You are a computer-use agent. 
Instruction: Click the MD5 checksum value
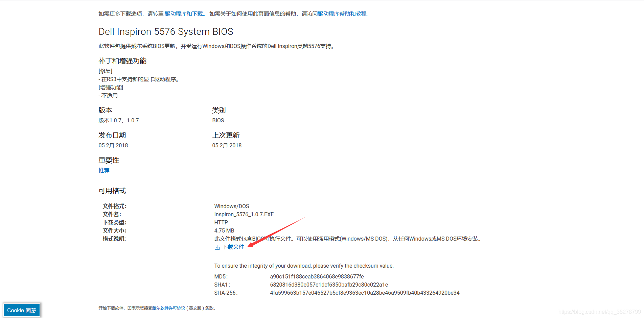coord(317,277)
